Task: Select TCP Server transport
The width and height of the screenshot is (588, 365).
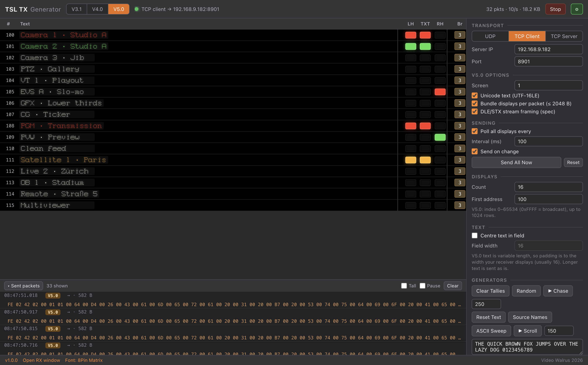Action: tap(564, 36)
